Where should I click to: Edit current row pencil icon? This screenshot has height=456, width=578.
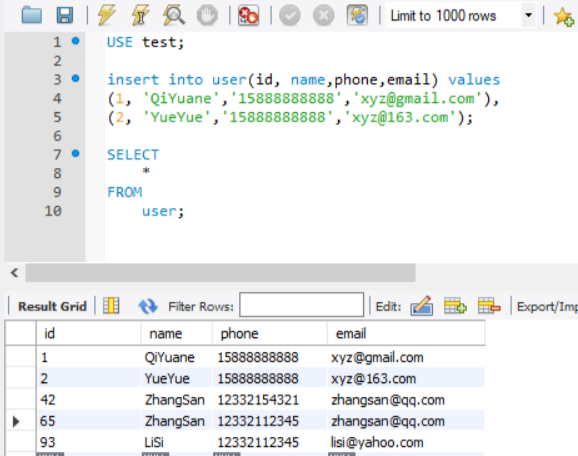(x=421, y=306)
